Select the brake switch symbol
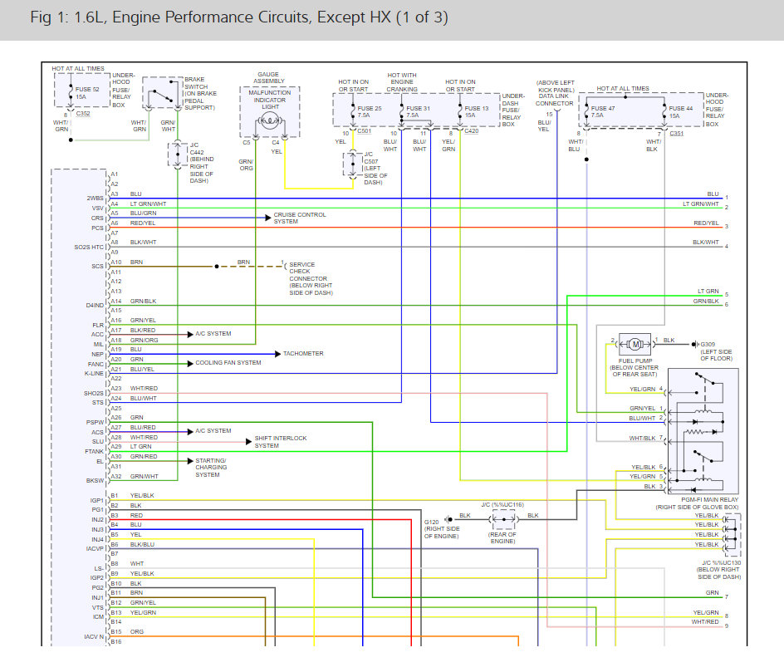 point(163,96)
